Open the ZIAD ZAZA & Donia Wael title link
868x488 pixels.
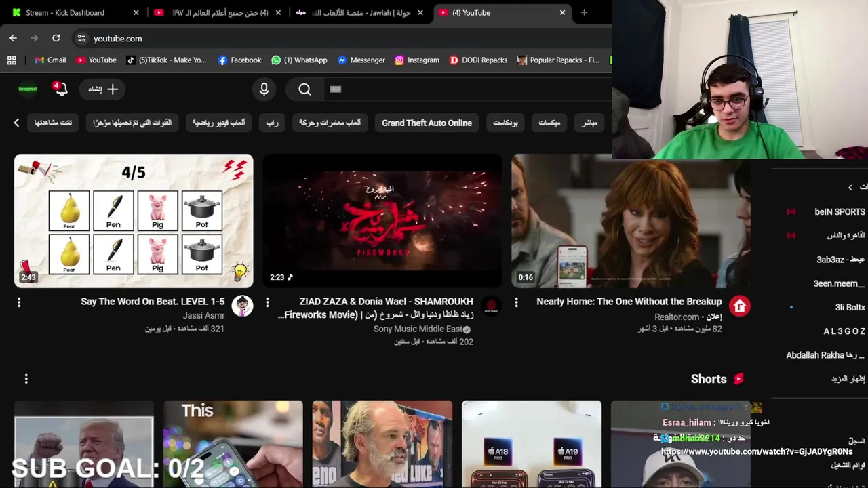pos(376,308)
